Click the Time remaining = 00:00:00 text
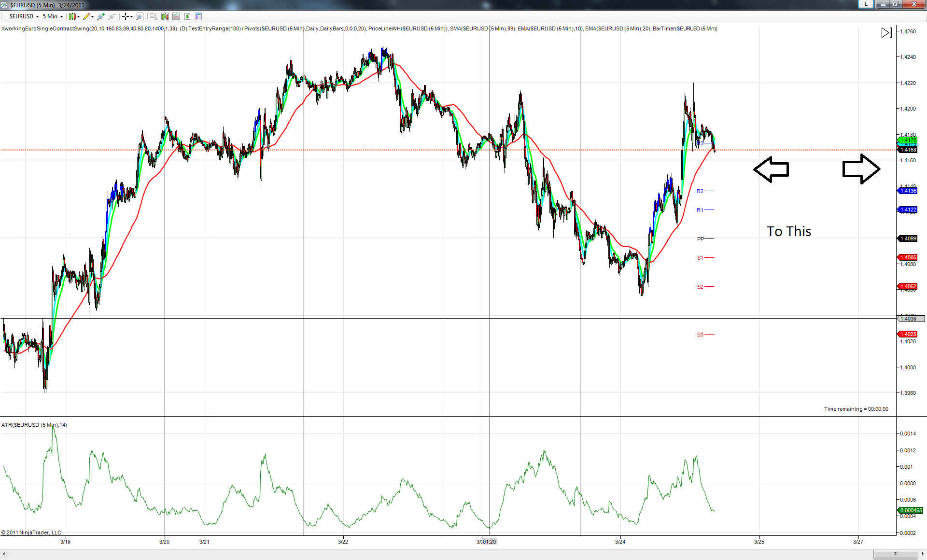The image size is (927, 560). coord(856,409)
